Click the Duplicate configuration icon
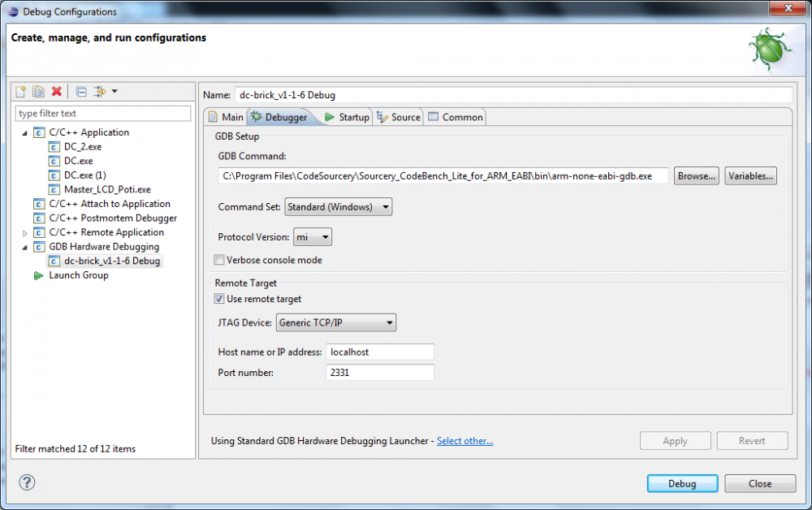812x510 pixels. coord(39,92)
